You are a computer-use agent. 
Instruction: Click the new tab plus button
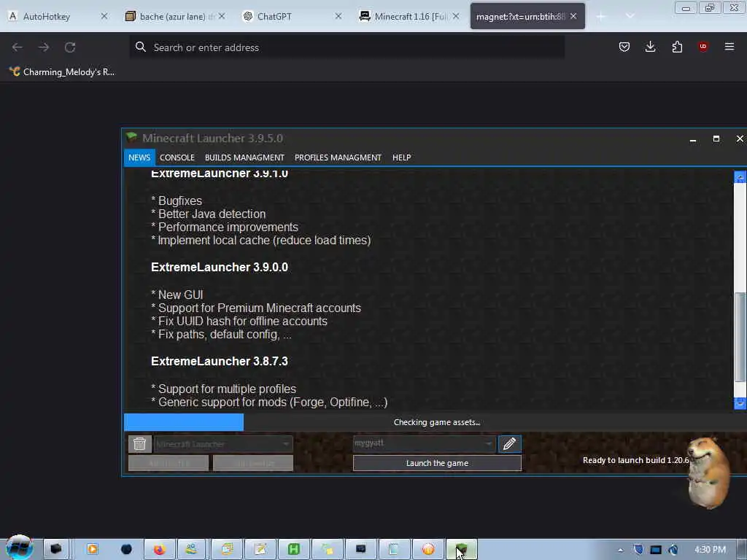(601, 17)
